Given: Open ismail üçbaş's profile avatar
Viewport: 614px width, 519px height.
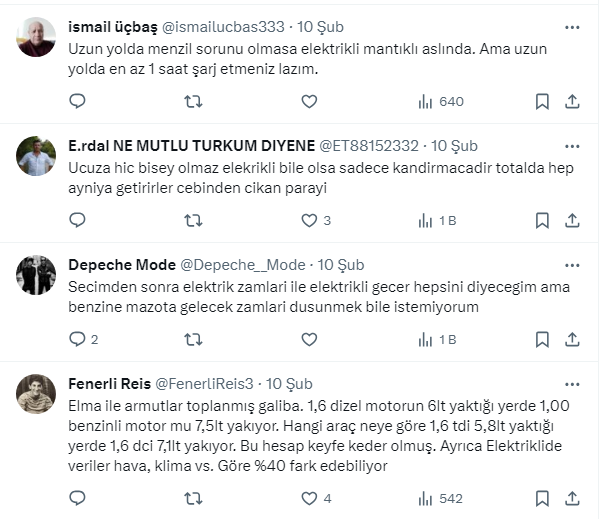Looking at the screenshot, I should coord(37,37).
